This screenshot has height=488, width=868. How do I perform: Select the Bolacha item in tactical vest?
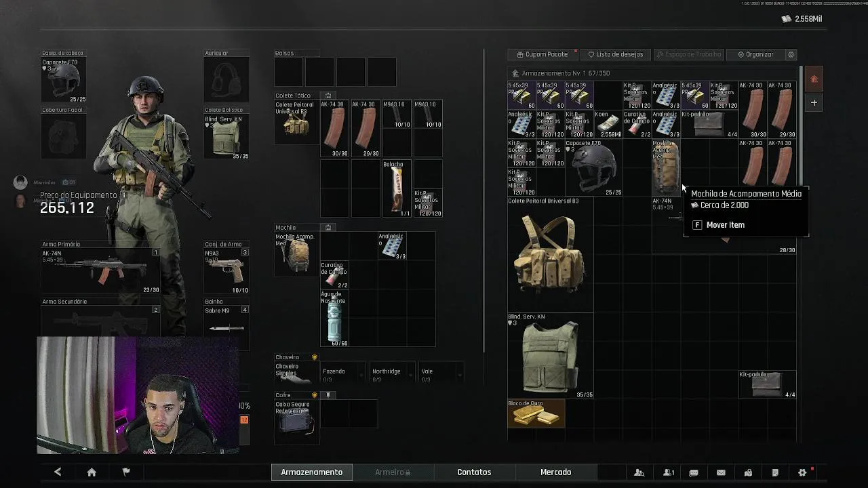pyautogui.click(x=396, y=188)
